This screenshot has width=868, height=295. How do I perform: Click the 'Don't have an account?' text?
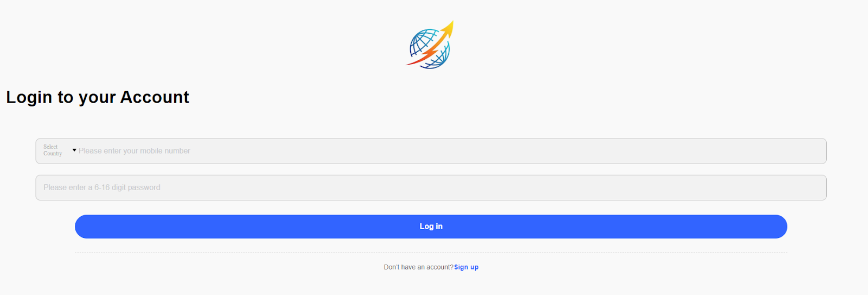click(x=418, y=267)
